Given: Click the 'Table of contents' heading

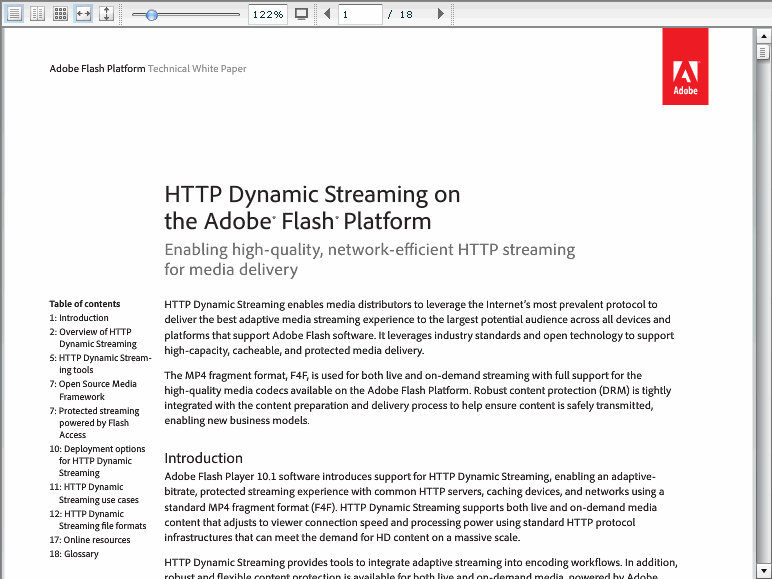Looking at the screenshot, I should point(85,304).
